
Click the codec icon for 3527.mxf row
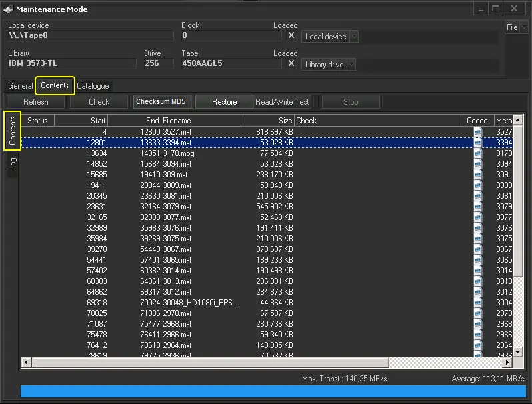477,132
